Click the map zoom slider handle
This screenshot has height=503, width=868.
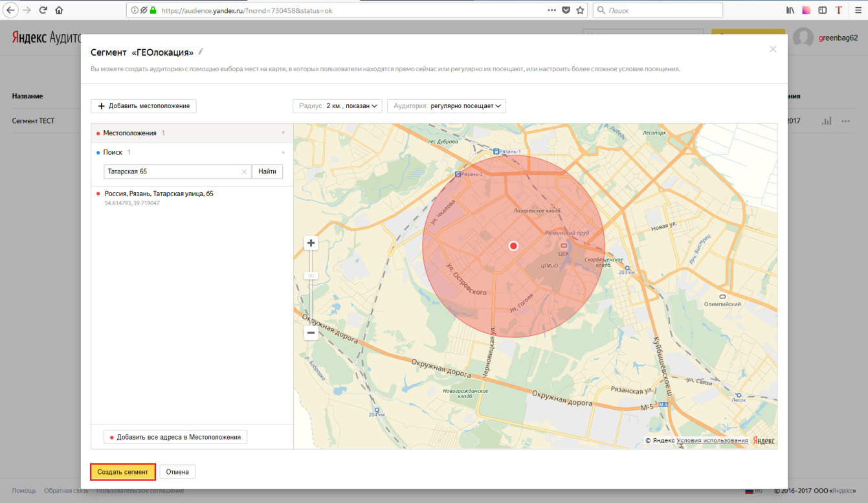[311, 275]
